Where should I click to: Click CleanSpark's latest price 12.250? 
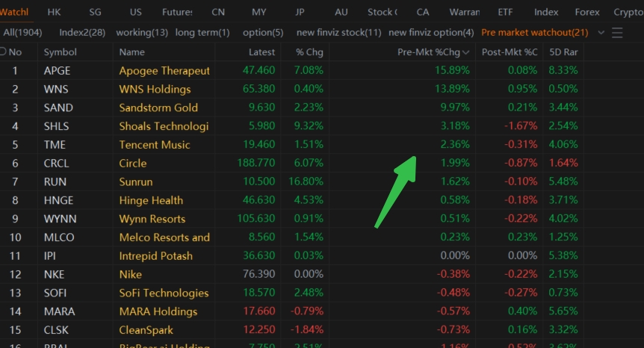(258, 329)
